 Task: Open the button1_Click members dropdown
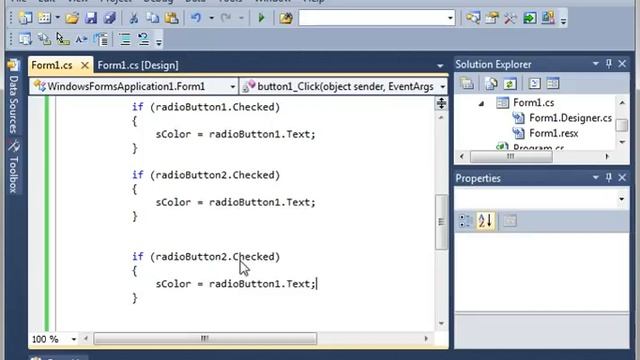pyautogui.click(x=443, y=87)
